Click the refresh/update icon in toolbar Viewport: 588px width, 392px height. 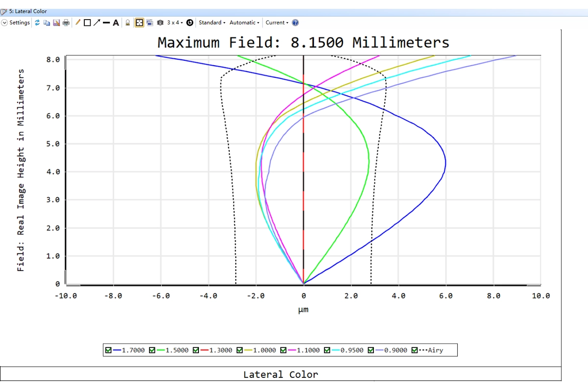click(37, 23)
